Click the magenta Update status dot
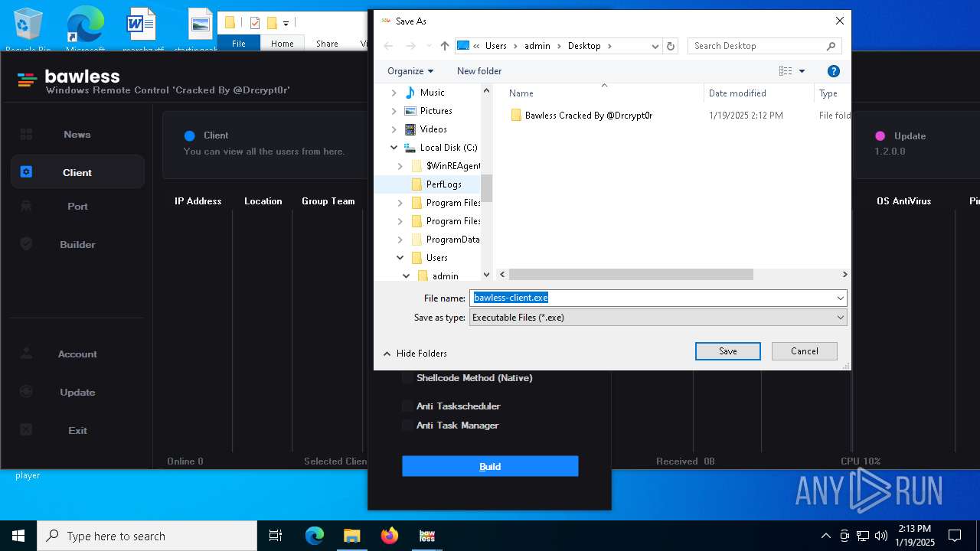Screen dimensions: 980x551 [880, 135]
